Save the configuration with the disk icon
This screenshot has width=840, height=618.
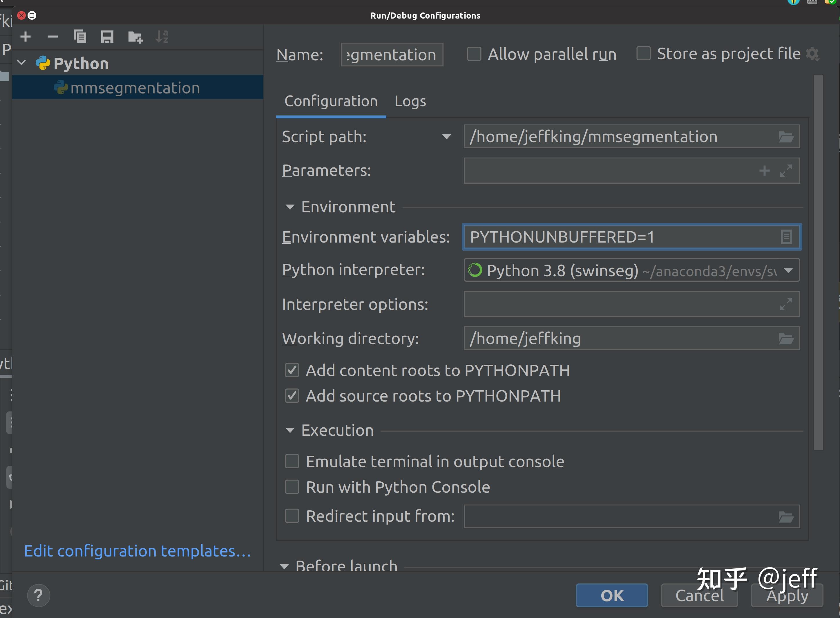click(x=107, y=37)
